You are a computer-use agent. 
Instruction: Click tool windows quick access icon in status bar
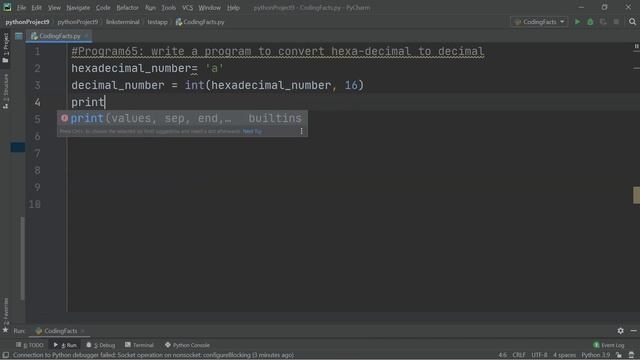[5, 356]
